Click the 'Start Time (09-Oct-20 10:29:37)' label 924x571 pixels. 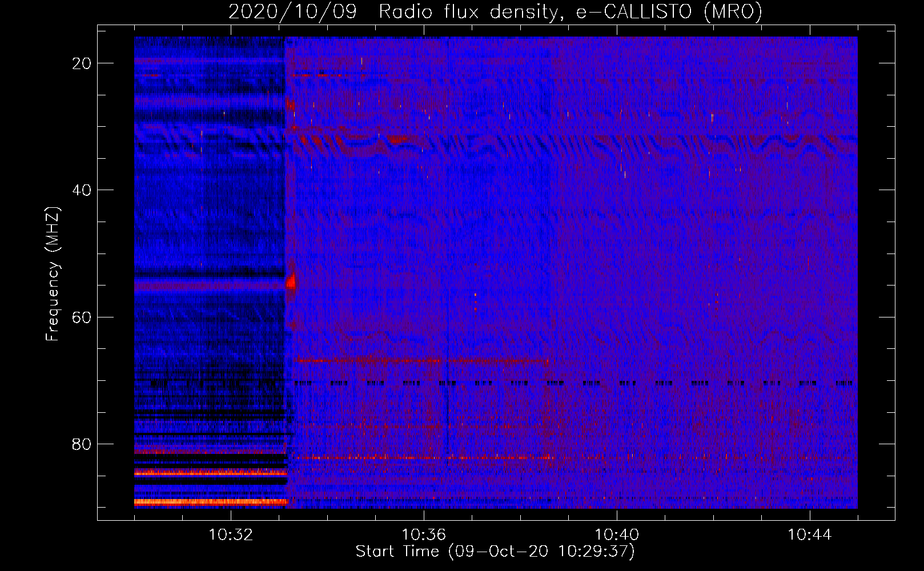tap(495, 552)
